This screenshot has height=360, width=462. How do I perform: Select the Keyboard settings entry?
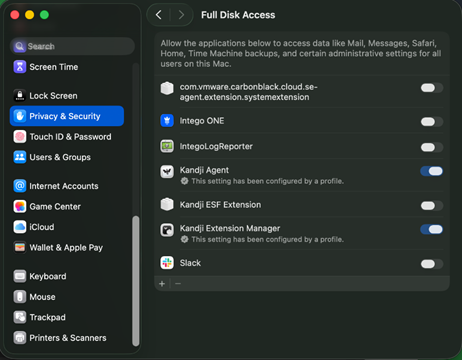tap(67, 276)
